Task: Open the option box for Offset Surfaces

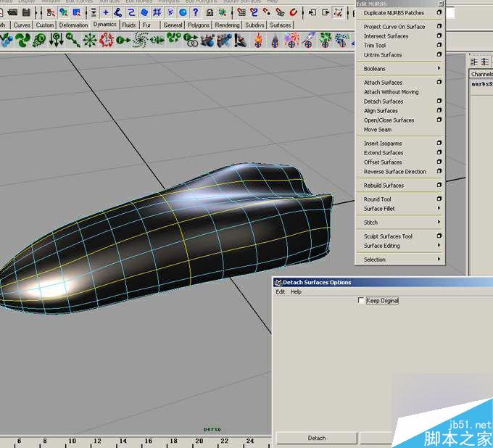Action: 439,162
